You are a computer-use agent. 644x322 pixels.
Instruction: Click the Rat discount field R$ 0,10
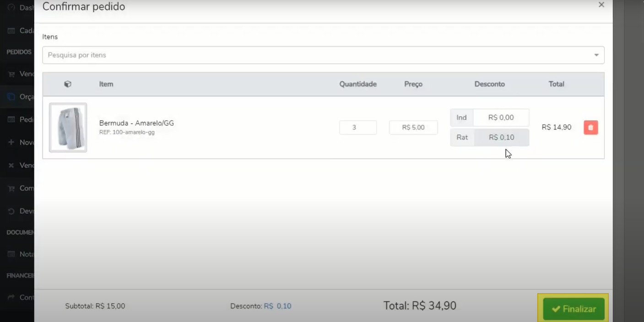point(502,137)
